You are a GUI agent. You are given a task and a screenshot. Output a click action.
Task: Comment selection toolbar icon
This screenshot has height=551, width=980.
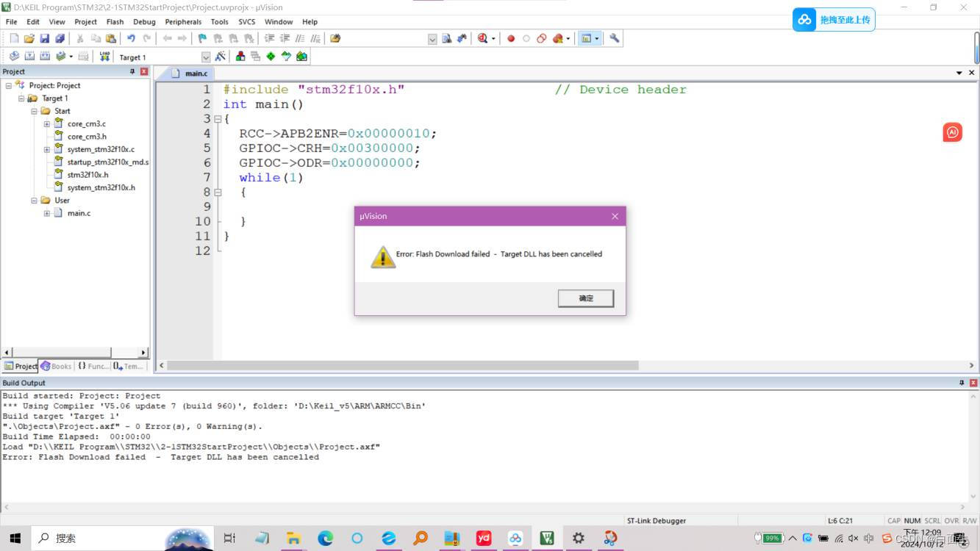300,38
